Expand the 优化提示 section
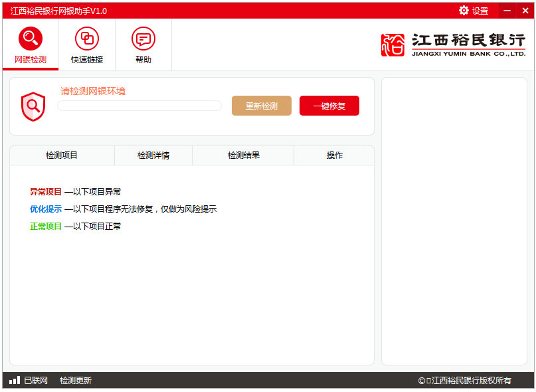The width and height of the screenshot is (536, 392). [46, 209]
